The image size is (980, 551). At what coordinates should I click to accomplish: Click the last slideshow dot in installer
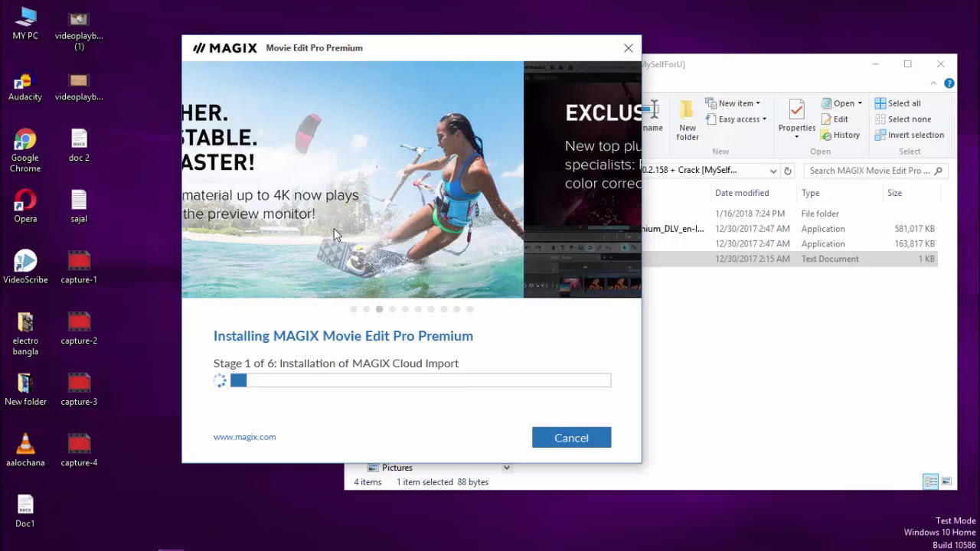(x=470, y=309)
